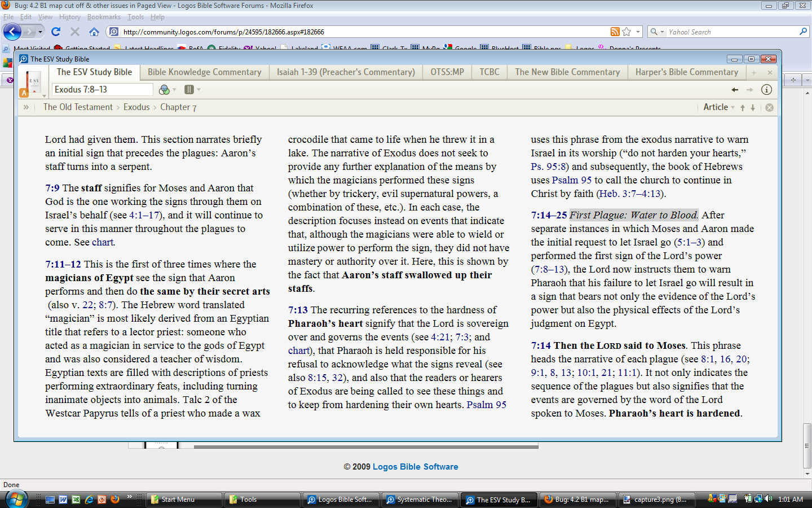The height and width of the screenshot is (508, 812).
Task: Expand the breadcrumb double chevron
Action: pos(26,107)
